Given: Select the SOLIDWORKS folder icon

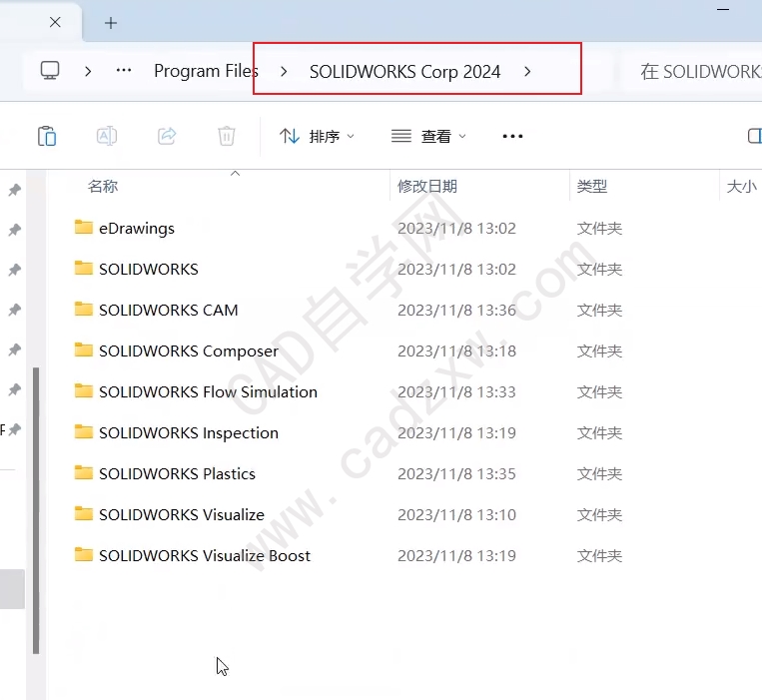Looking at the screenshot, I should pyautogui.click(x=84, y=268).
